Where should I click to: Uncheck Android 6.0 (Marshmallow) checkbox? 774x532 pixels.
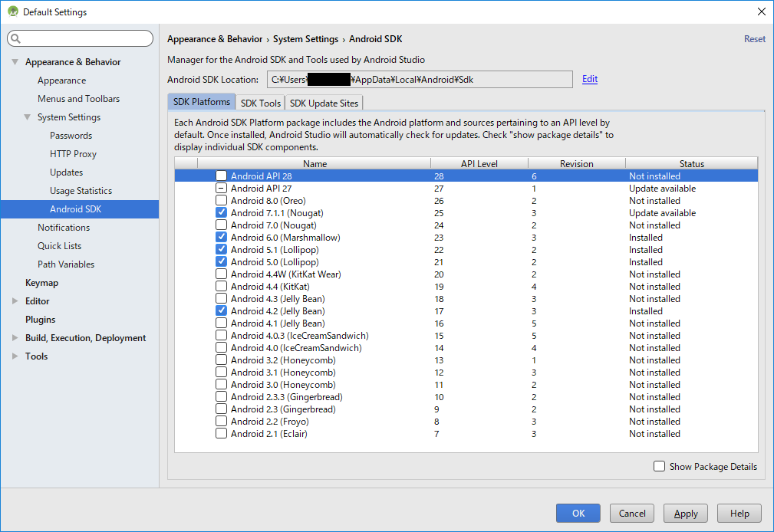221,237
